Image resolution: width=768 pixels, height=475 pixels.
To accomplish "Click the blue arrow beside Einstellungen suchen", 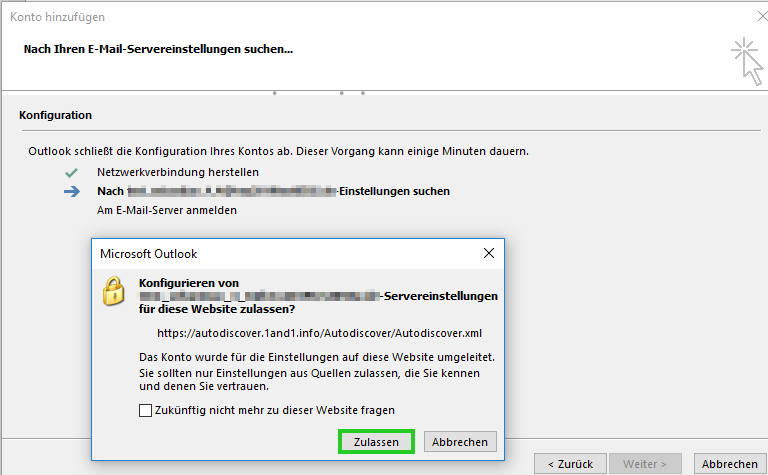I will (72, 191).
